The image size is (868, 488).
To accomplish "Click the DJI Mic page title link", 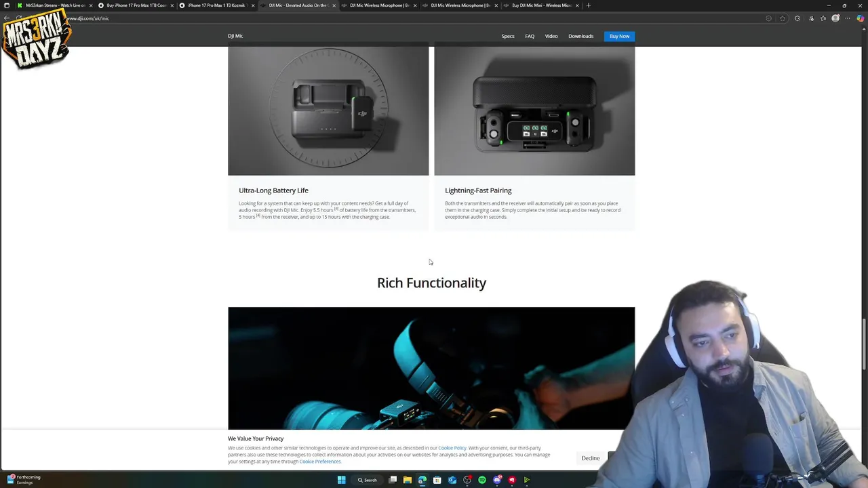I will point(235,36).
